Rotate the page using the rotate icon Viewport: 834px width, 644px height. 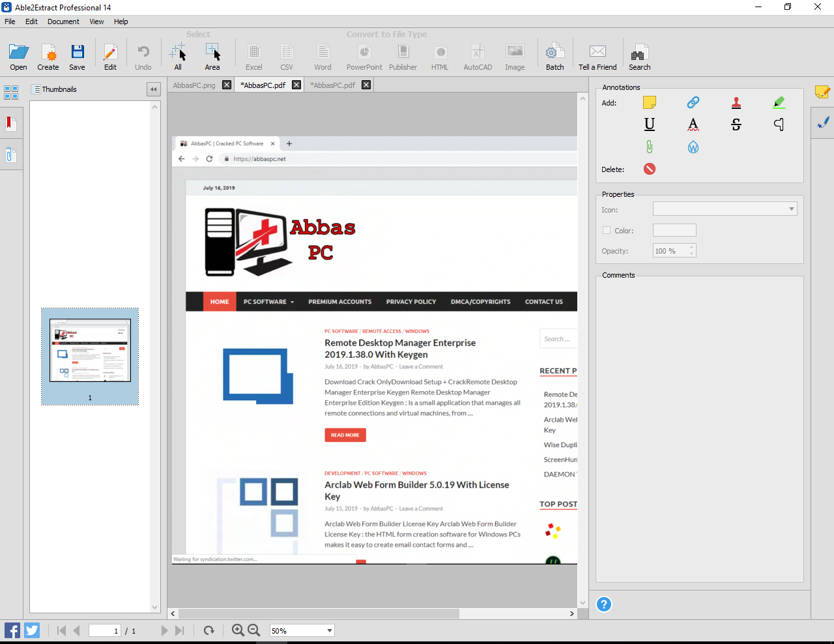tap(208, 630)
